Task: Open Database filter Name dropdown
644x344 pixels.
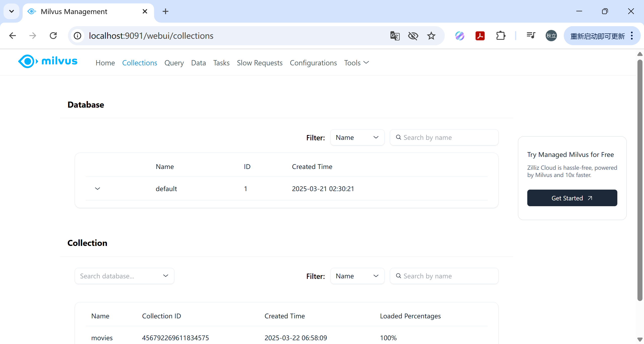Action: [357, 138]
